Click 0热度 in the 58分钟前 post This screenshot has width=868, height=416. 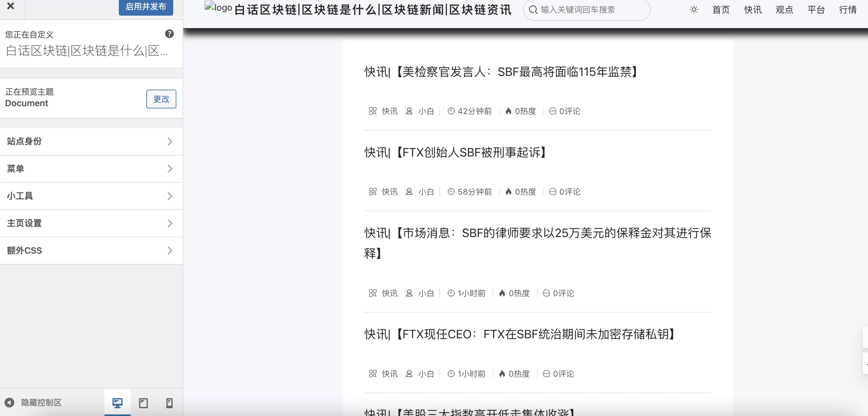click(x=526, y=191)
